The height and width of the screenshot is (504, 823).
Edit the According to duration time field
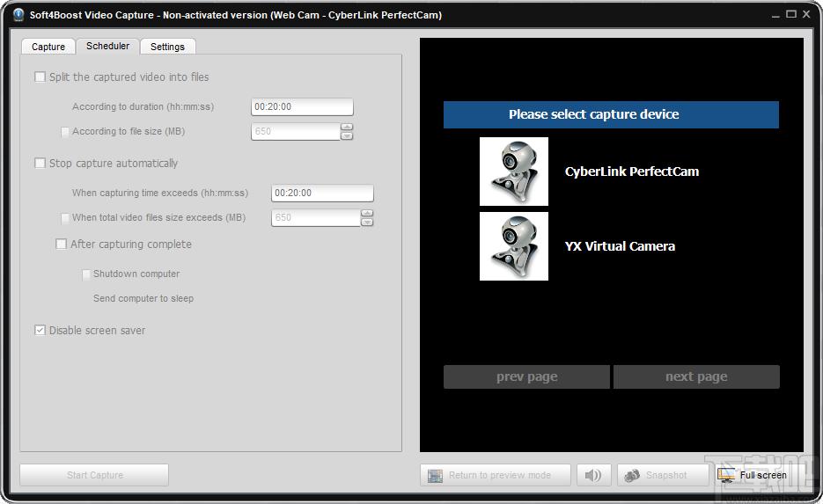tap(302, 107)
